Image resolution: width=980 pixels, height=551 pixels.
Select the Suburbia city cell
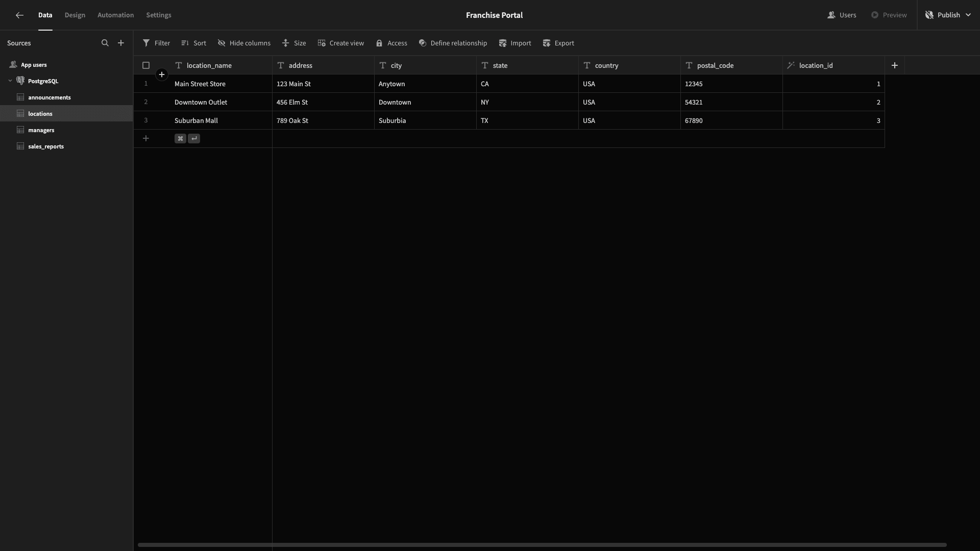tap(425, 120)
